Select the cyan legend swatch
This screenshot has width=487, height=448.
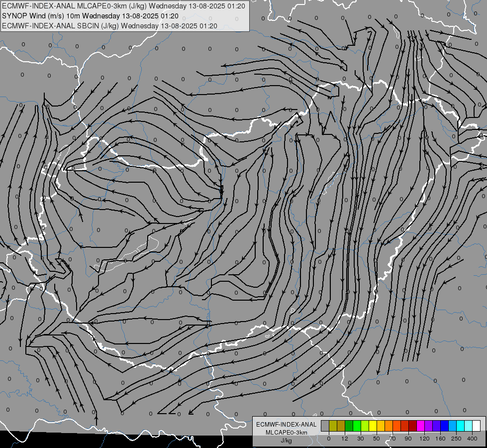pos(460,426)
